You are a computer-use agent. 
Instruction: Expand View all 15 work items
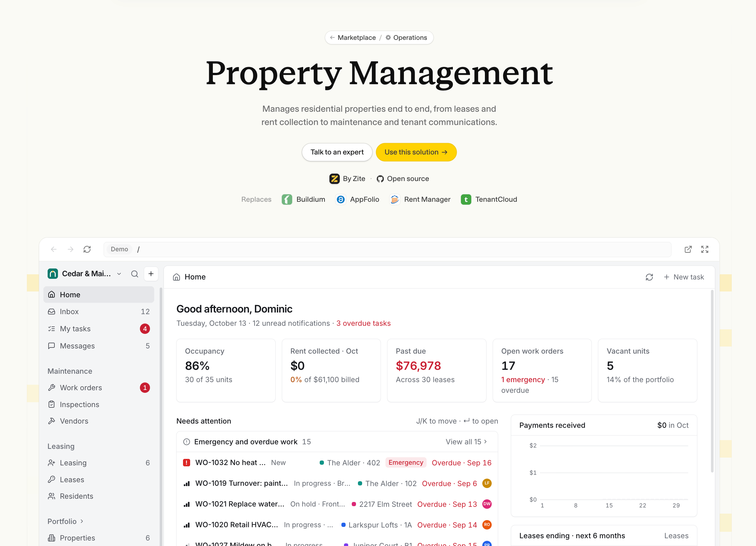click(x=466, y=442)
